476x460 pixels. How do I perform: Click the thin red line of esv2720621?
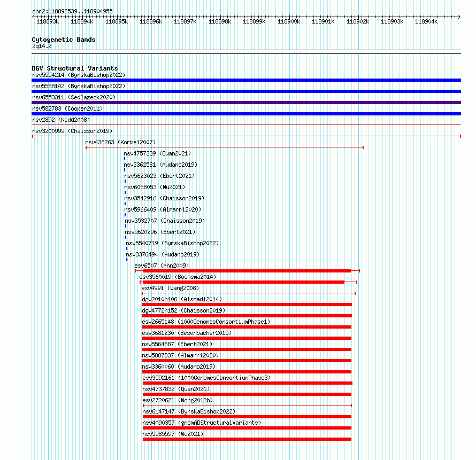pyautogui.click(x=247, y=406)
